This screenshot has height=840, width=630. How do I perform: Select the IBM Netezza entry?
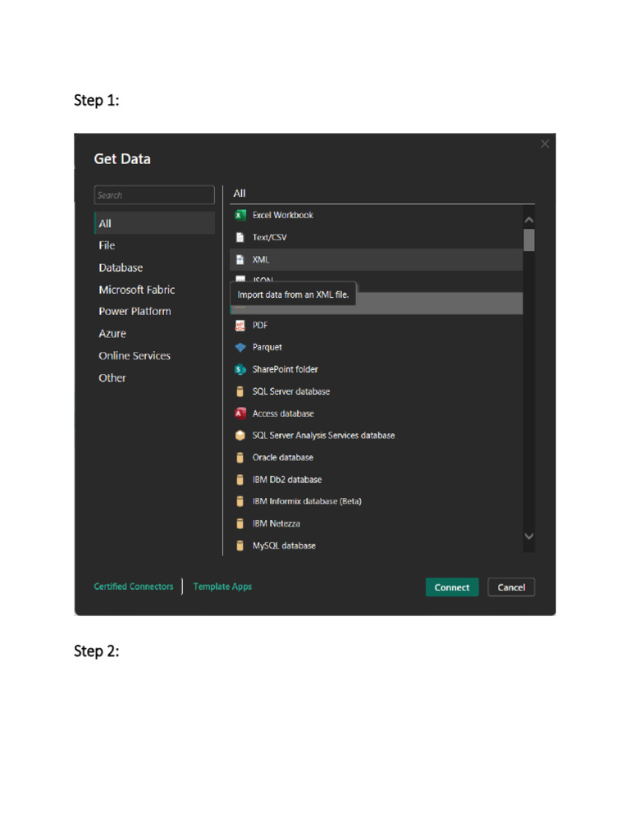tap(377, 523)
